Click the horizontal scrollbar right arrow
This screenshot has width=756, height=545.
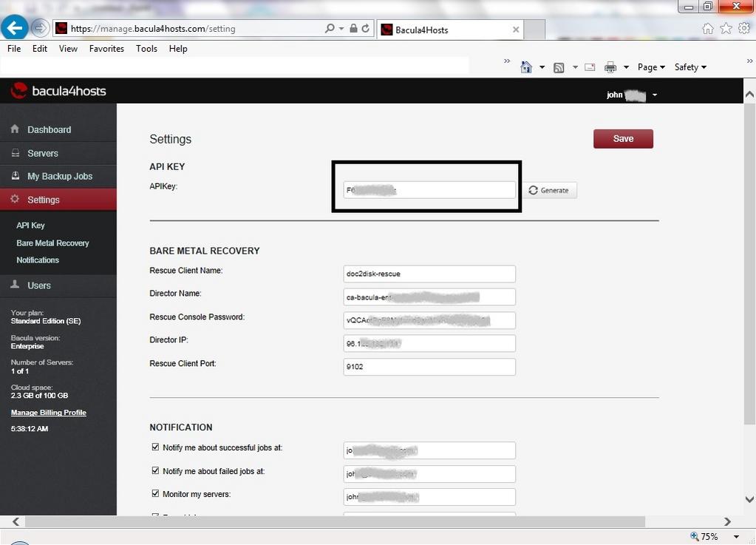pyautogui.click(x=727, y=521)
